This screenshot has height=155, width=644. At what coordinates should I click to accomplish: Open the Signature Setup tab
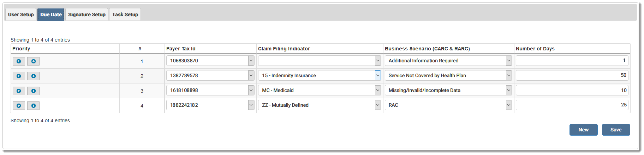point(87,14)
